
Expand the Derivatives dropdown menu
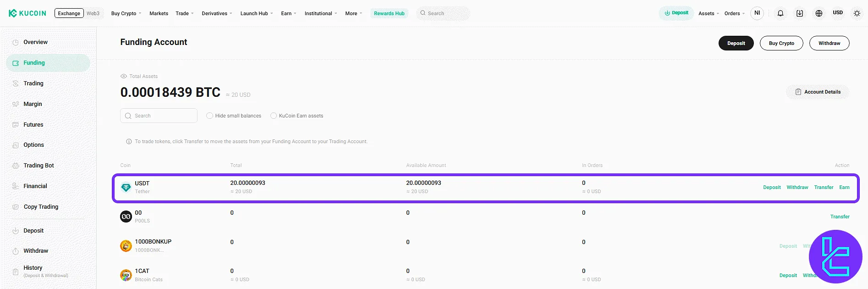pyautogui.click(x=217, y=13)
